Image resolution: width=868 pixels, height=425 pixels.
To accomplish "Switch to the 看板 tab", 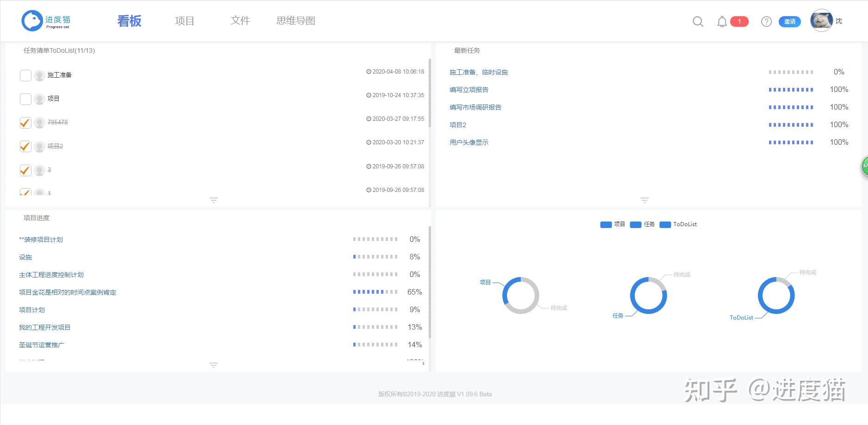I will click(x=129, y=21).
